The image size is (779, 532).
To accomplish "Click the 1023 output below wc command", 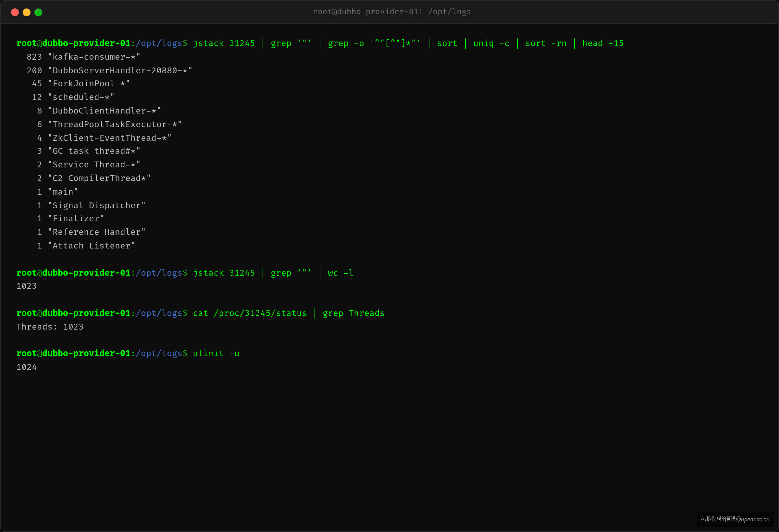I will pos(27,286).
